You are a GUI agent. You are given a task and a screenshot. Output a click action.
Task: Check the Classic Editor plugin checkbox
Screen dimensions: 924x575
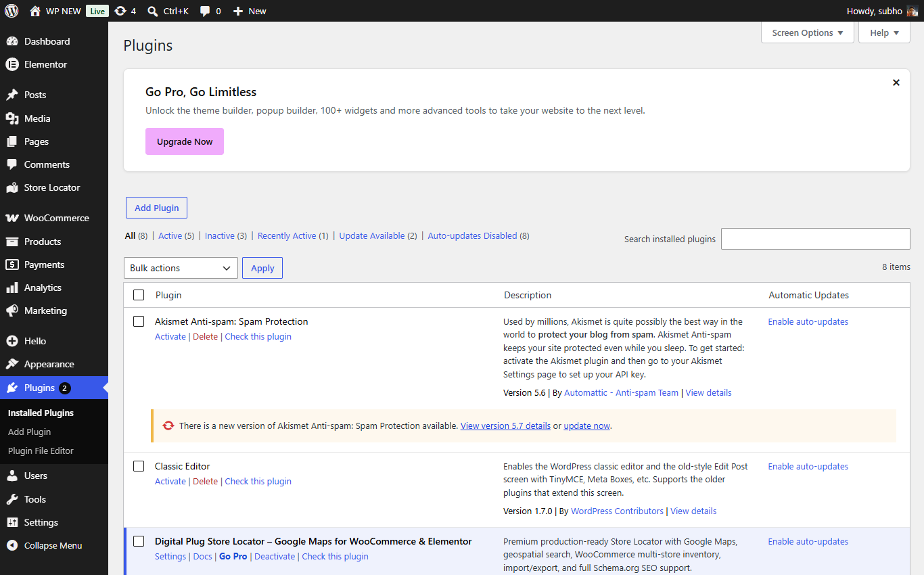(x=139, y=466)
